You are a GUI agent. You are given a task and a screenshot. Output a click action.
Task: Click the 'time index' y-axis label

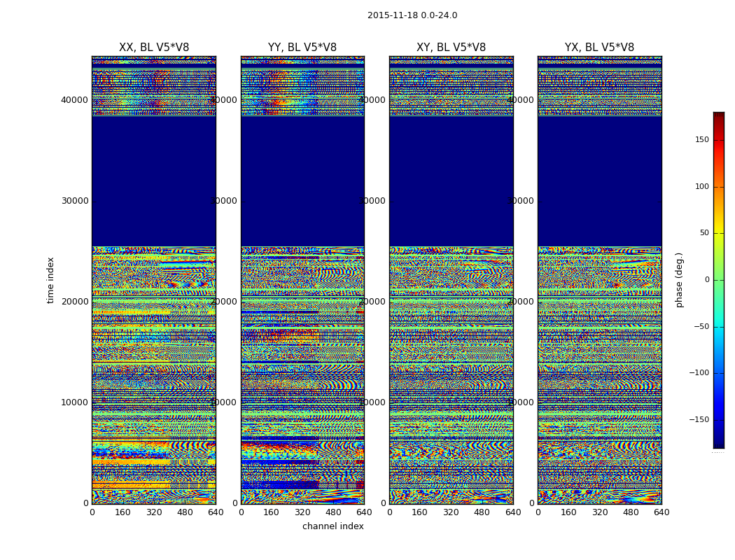[x=50, y=280]
